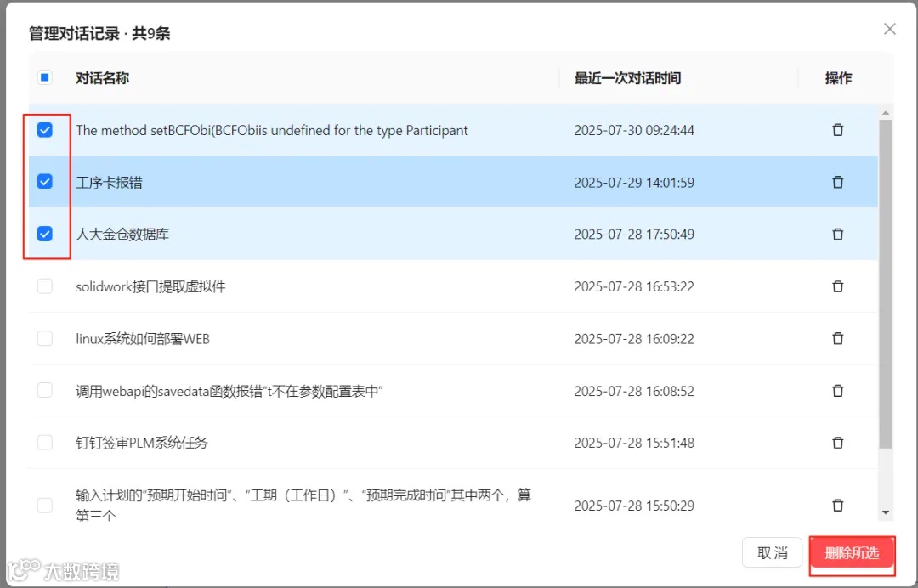Screen dimensions: 918x588
Task: Delete 钉钉签审PLM系统任务 via trash icon
Action: coord(838,443)
